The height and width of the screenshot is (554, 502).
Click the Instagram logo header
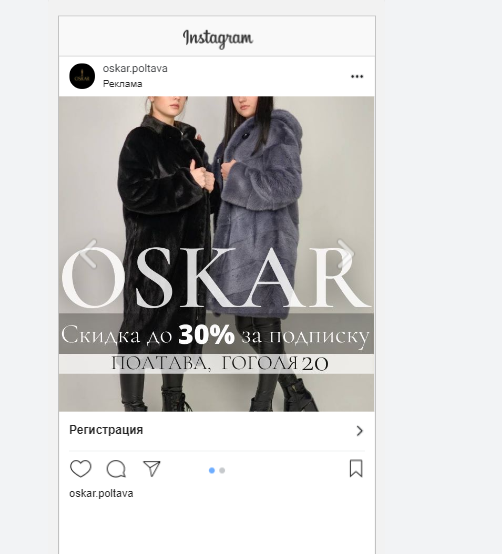click(x=218, y=38)
